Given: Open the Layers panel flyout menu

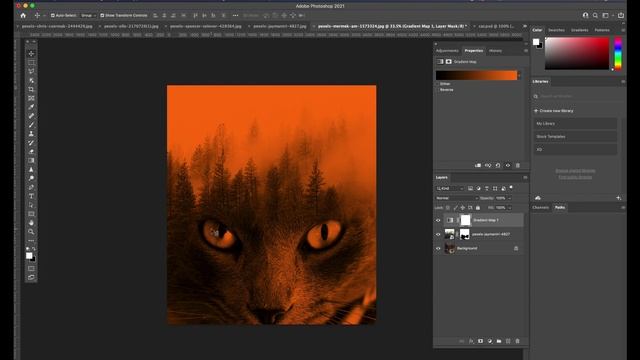Looking at the screenshot, I should (x=525, y=178).
